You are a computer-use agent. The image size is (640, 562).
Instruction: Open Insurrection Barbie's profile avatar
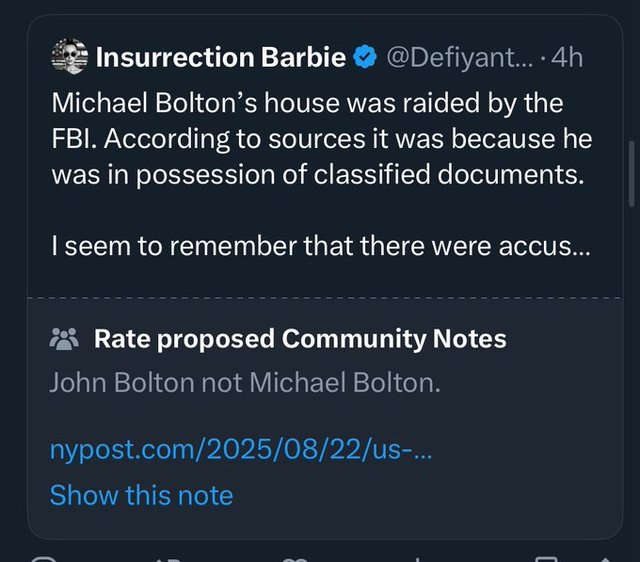[x=68, y=58]
